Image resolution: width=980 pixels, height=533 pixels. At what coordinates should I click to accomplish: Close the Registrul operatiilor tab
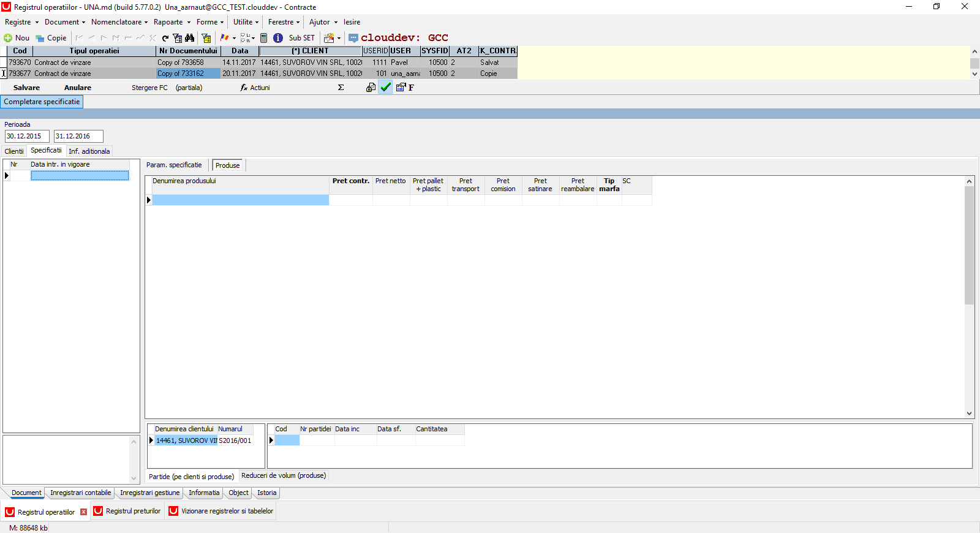[x=84, y=512]
